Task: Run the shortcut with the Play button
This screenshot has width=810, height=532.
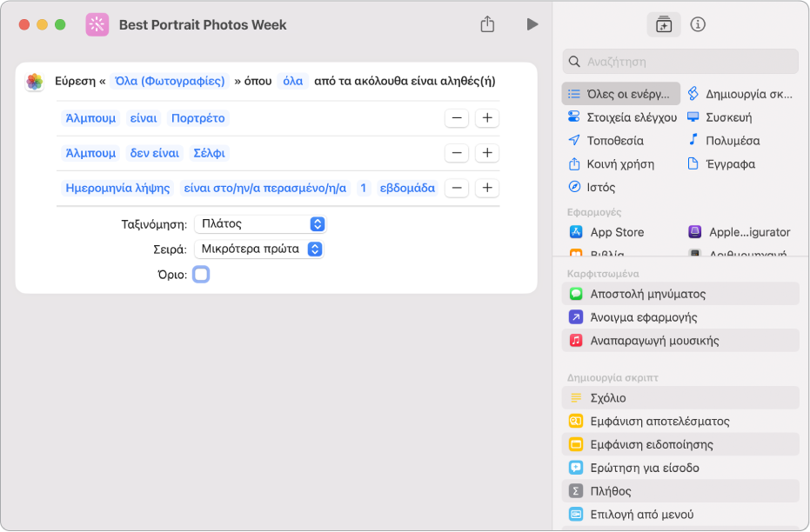Action: click(x=532, y=24)
